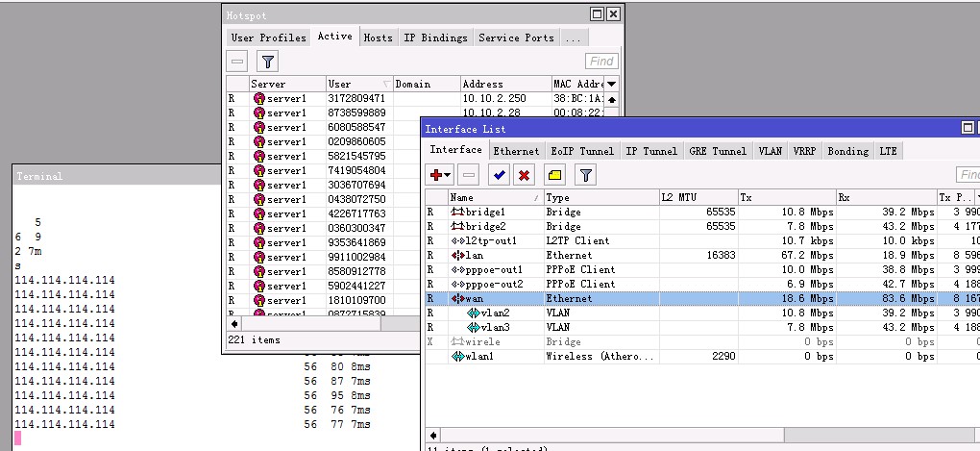Click the pppoe-out2 interface icon

point(457,284)
